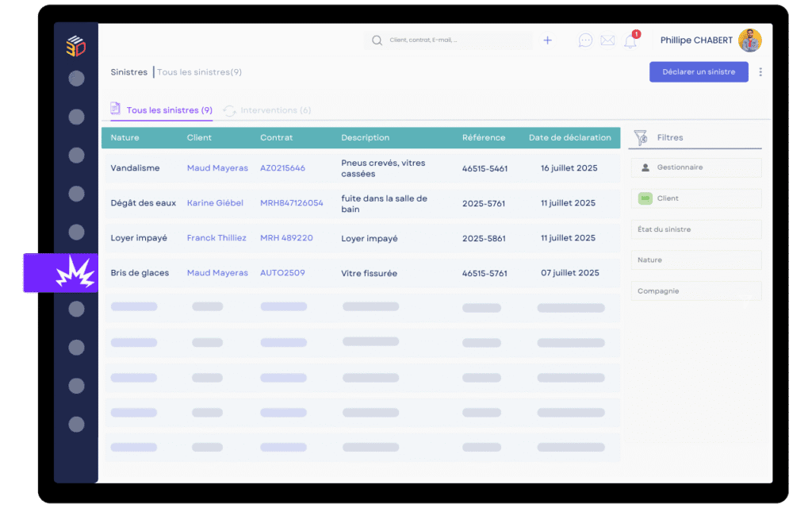Viewport: 812px width, 508px height.
Task: Open contract link MRH847126054
Action: (292, 203)
